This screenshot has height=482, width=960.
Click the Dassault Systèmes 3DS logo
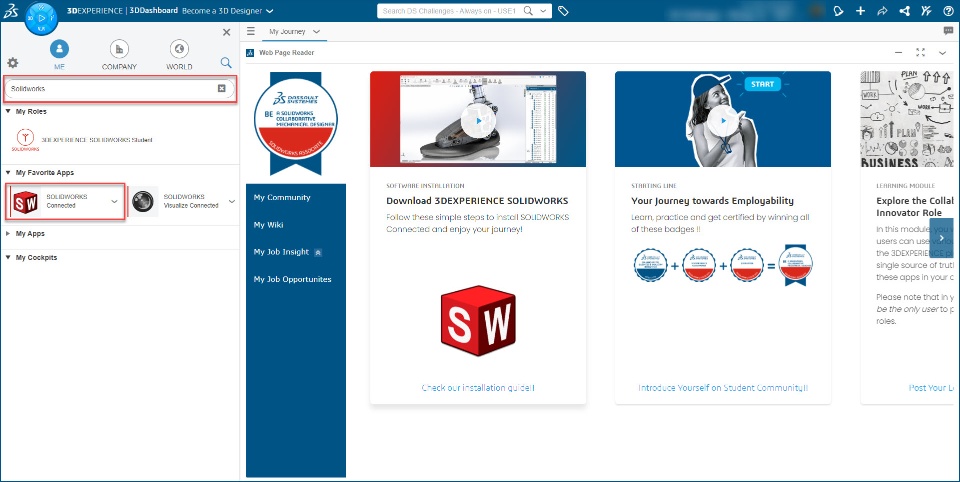coord(10,10)
